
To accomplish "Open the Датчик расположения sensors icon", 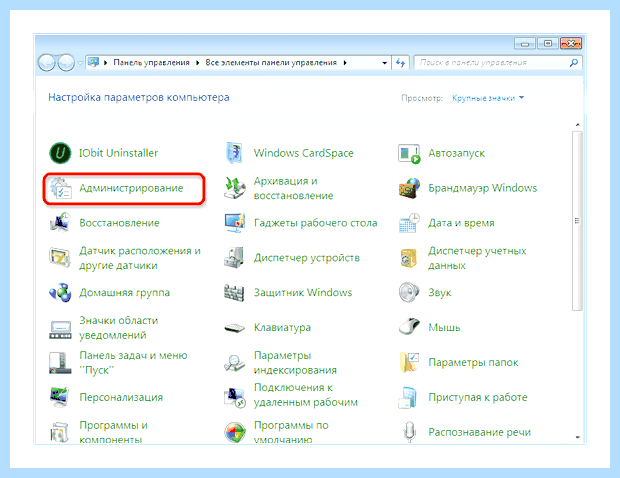I will [60, 258].
